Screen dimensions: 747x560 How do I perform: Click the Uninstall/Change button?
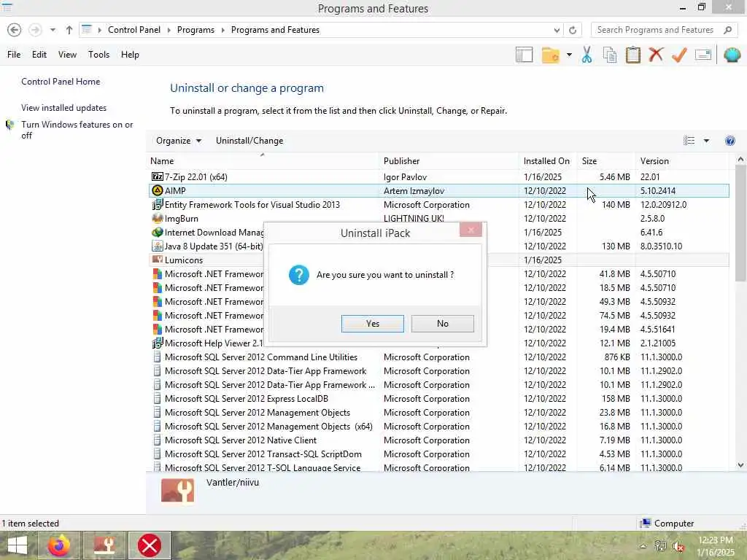[x=249, y=141]
